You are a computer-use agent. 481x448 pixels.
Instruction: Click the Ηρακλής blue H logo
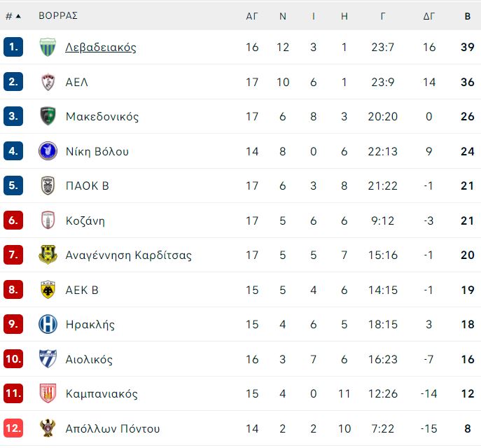pyautogui.click(x=48, y=324)
